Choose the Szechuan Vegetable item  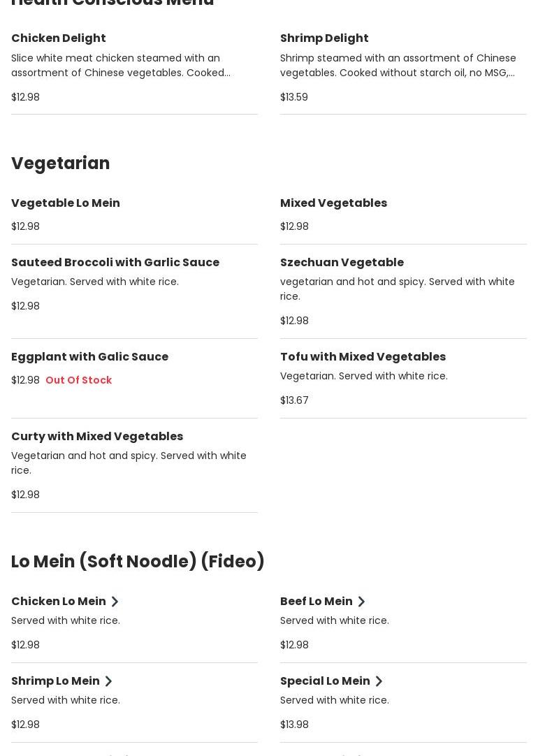342,263
